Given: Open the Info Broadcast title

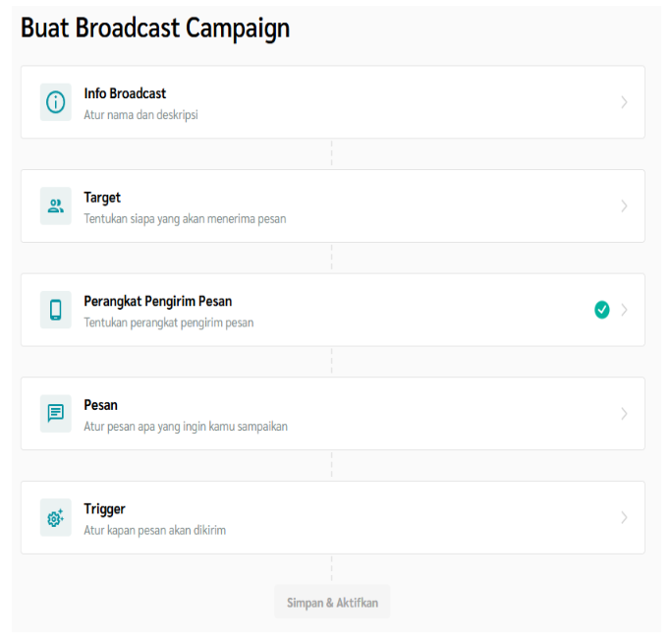Looking at the screenshot, I should (x=125, y=93).
